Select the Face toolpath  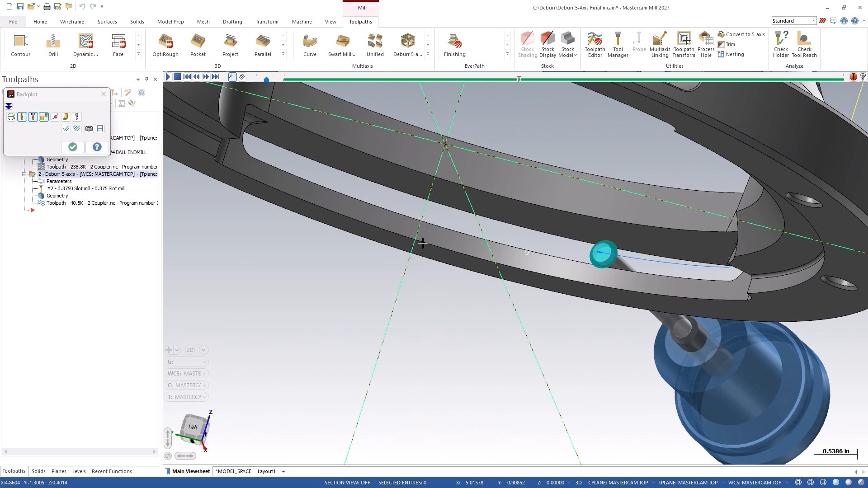(x=118, y=45)
